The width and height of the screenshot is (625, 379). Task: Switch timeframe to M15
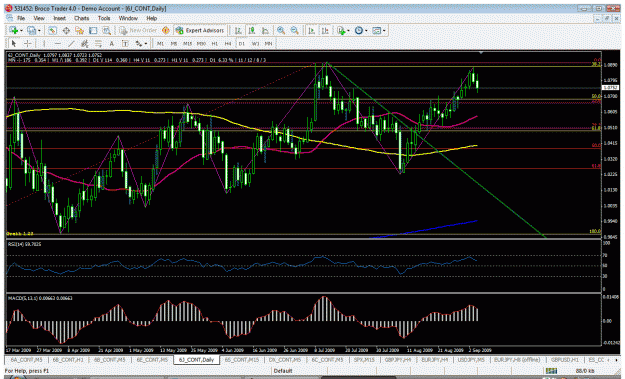[x=187, y=44]
